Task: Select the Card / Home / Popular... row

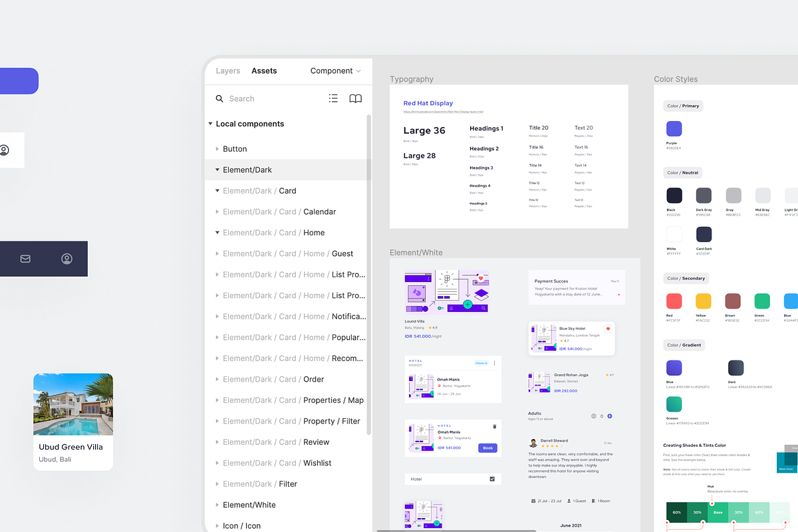Action: click(289, 337)
